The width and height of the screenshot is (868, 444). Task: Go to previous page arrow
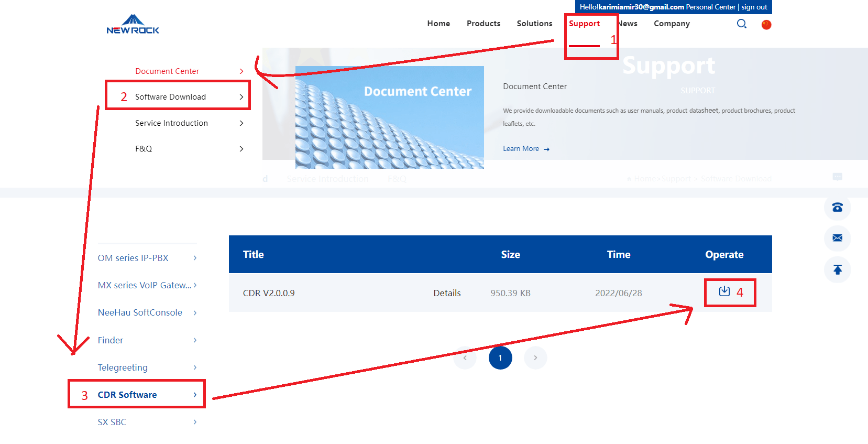coord(465,358)
